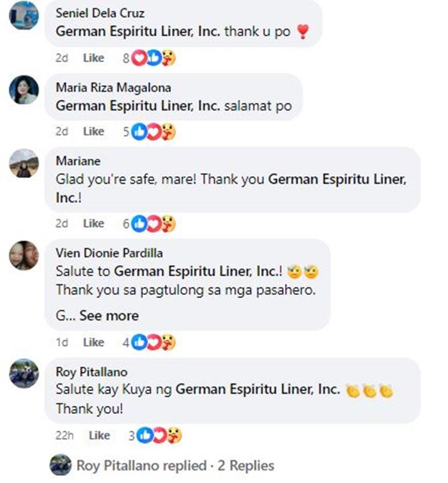
Task: Like Seniel Dela Cruz's comment
Action: [94, 58]
